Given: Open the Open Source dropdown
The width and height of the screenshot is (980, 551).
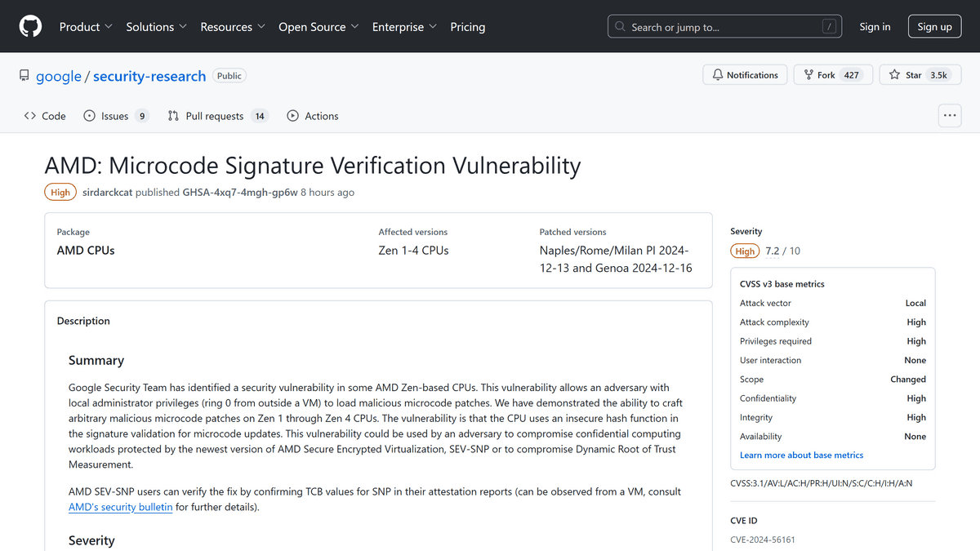Looking at the screenshot, I should coord(318,27).
